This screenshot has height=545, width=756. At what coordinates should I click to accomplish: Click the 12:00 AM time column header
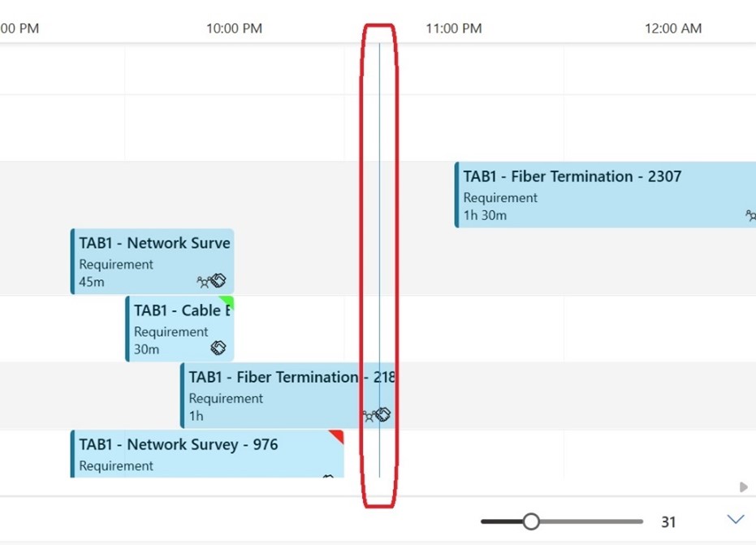pyautogui.click(x=673, y=28)
